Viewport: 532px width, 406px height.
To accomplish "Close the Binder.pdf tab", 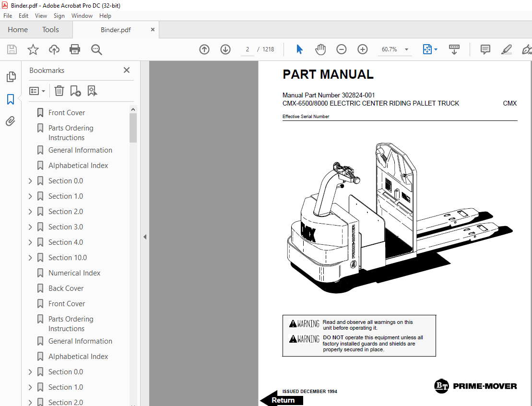I will tap(153, 30).
